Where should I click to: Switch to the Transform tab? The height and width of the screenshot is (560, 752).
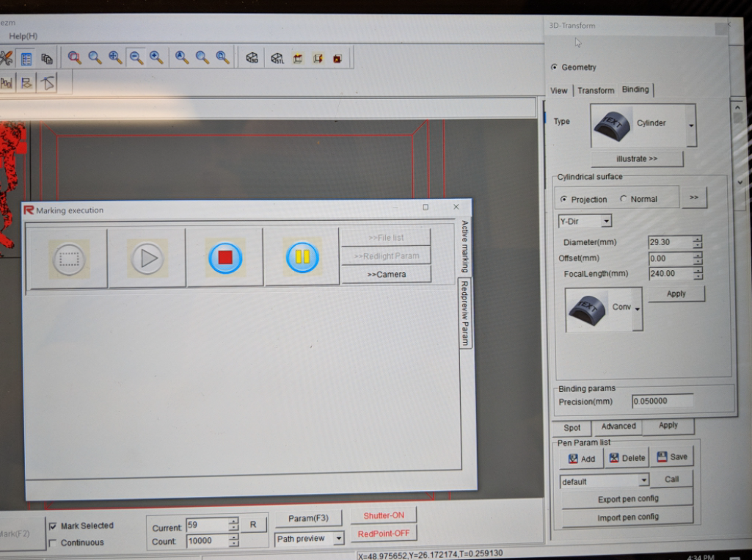(x=596, y=90)
